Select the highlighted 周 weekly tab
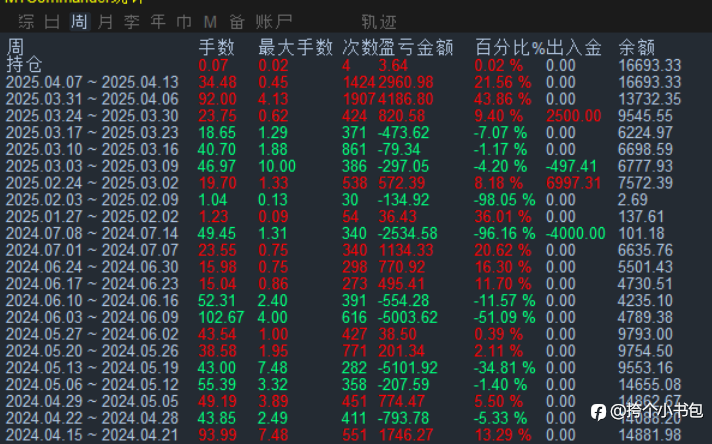The image size is (712, 444). (79, 22)
